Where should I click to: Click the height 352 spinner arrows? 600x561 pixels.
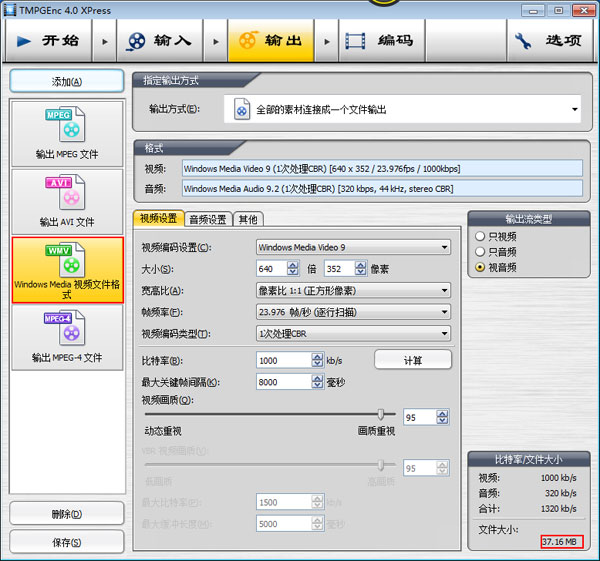[x=361, y=269]
